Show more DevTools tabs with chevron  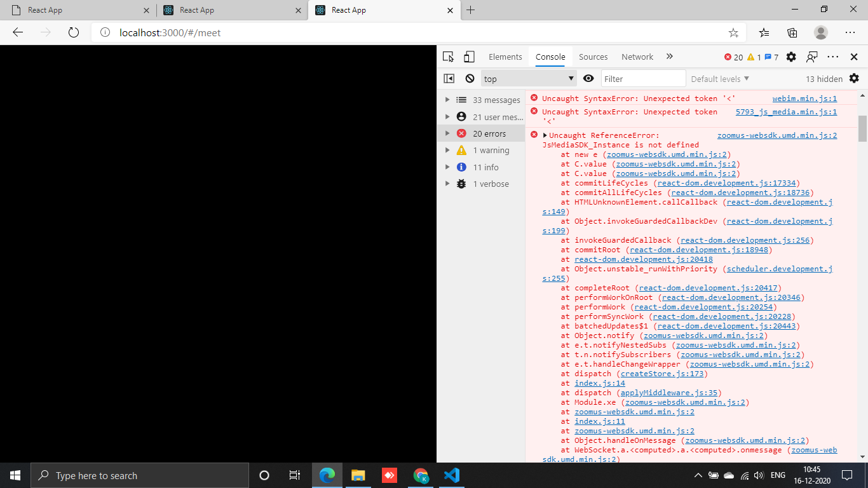click(x=669, y=57)
